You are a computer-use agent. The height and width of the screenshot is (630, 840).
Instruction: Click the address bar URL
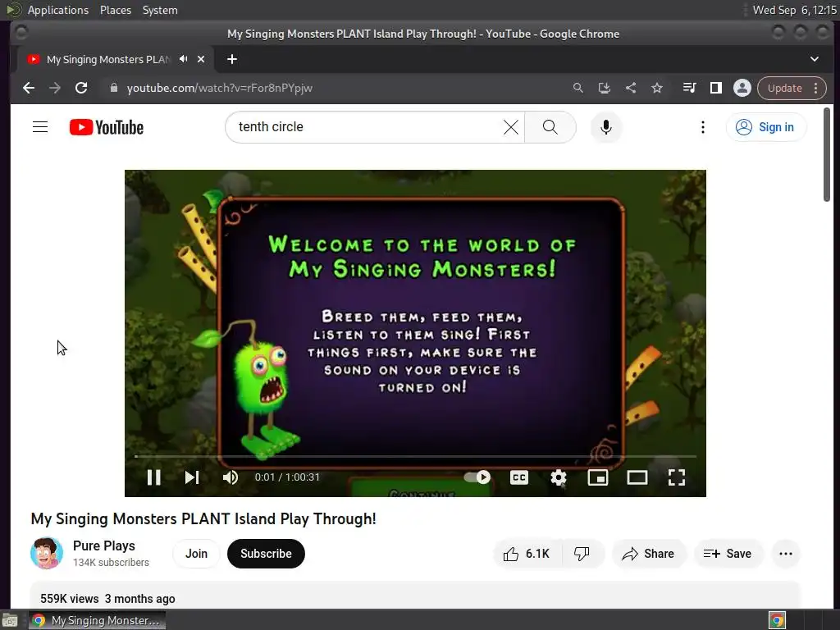(220, 88)
